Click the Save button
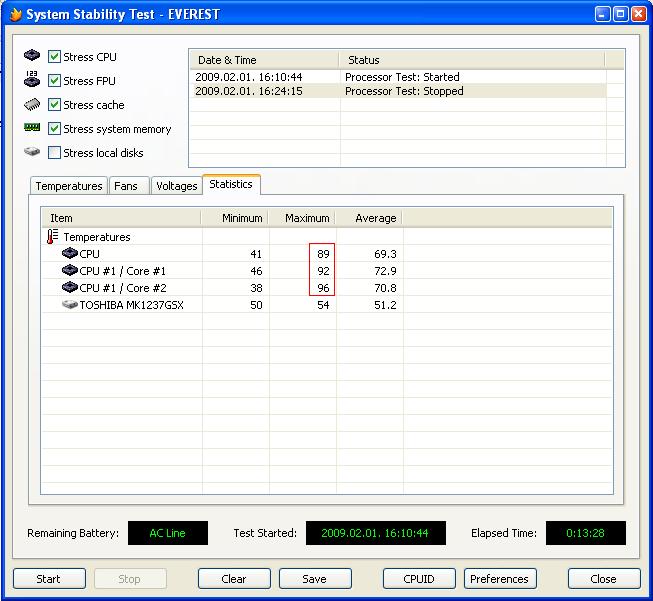The width and height of the screenshot is (653, 601). click(315, 579)
